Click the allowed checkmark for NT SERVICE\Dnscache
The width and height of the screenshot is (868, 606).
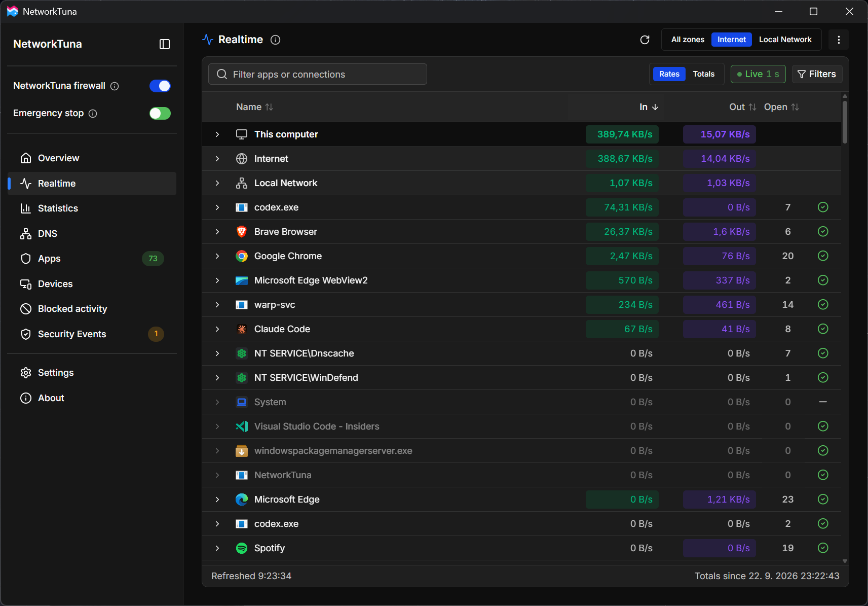pyautogui.click(x=823, y=353)
